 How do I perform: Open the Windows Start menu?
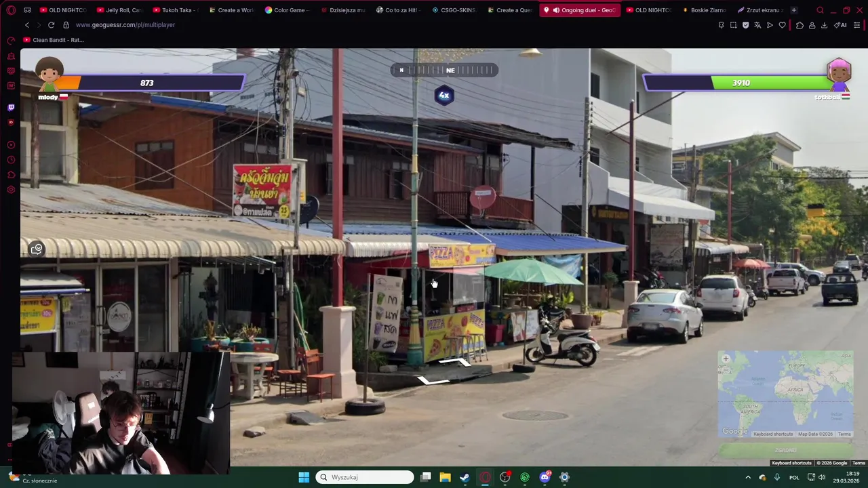click(x=304, y=477)
